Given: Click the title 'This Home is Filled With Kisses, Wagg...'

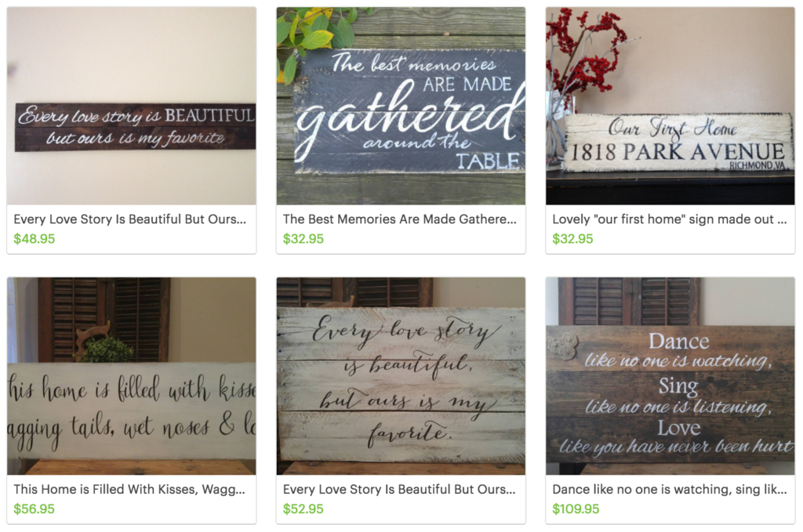Looking at the screenshot, I should (x=129, y=490).
